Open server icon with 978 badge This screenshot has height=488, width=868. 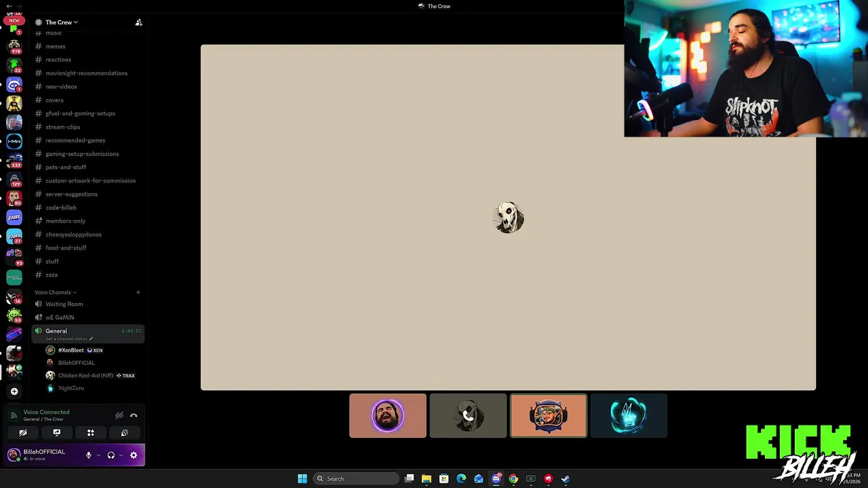point(14,47)
